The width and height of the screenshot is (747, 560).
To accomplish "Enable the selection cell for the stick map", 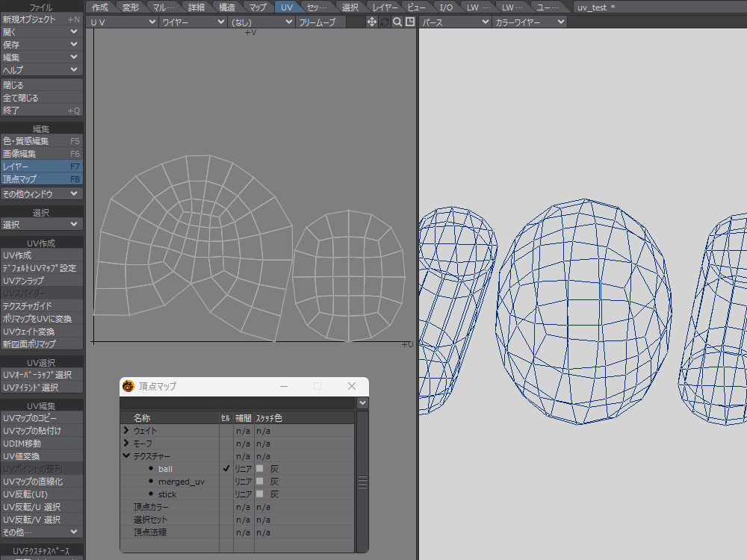I will tap(226, 494).
